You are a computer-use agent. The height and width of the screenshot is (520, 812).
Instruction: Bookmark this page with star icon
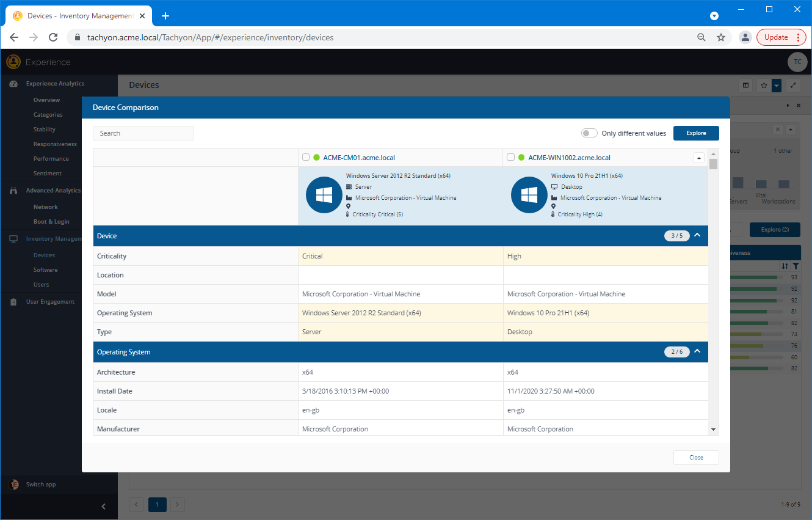(721, 37)
